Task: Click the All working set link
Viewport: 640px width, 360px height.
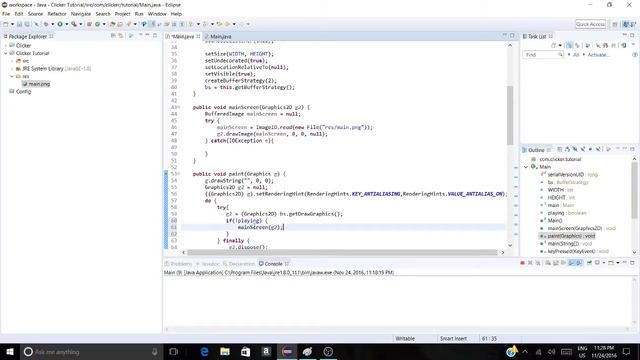Action: [x=576, y=55]
